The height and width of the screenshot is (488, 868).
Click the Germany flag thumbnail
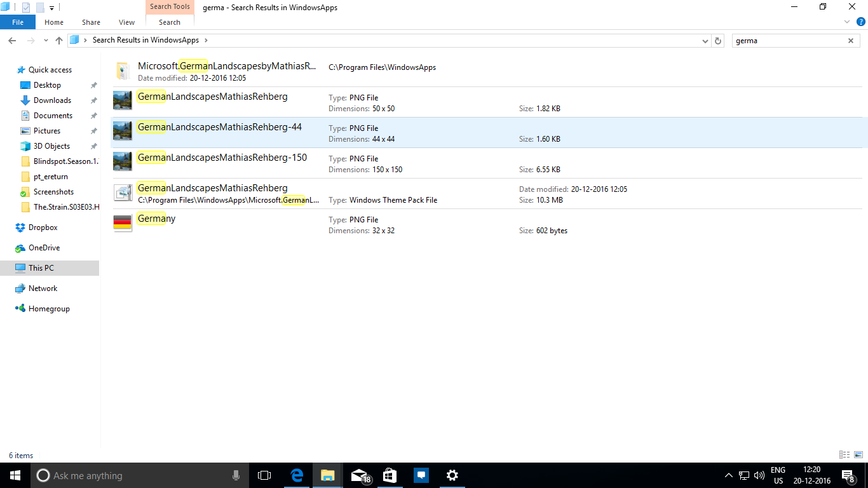[122, 223]
